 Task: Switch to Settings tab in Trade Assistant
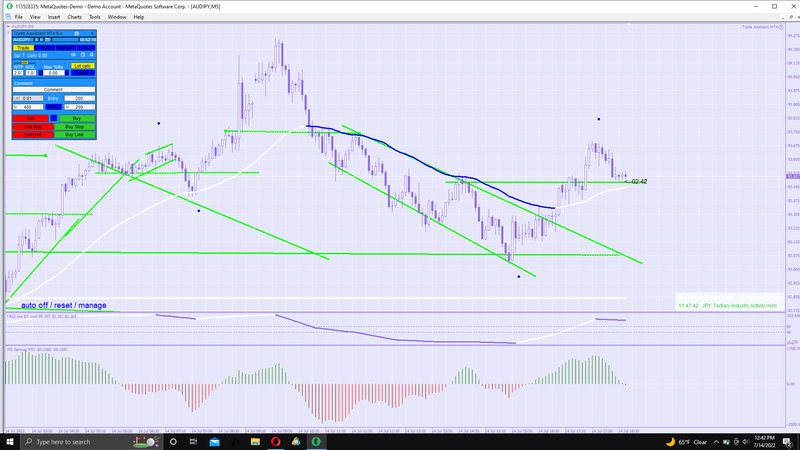click(x=66, y=48)
